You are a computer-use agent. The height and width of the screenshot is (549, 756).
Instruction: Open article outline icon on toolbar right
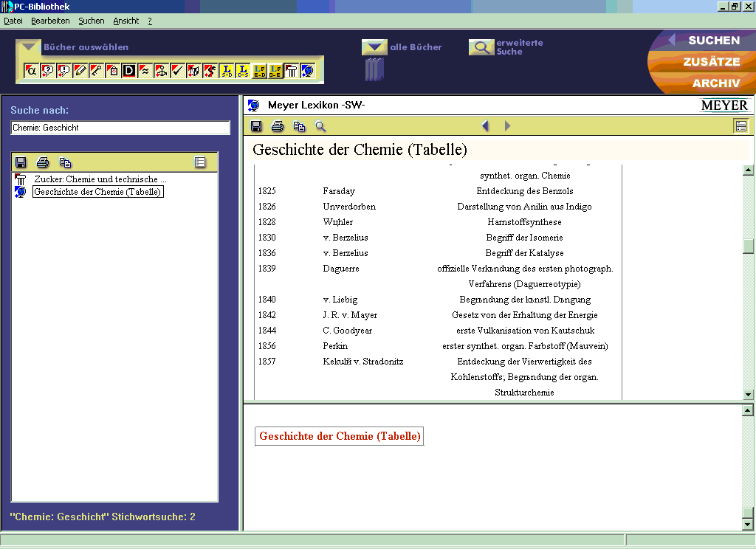(x=741, y=126)
